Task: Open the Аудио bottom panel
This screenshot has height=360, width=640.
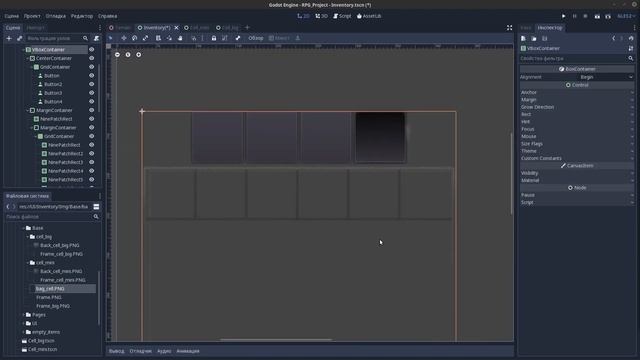Action: tap(164, 351)
